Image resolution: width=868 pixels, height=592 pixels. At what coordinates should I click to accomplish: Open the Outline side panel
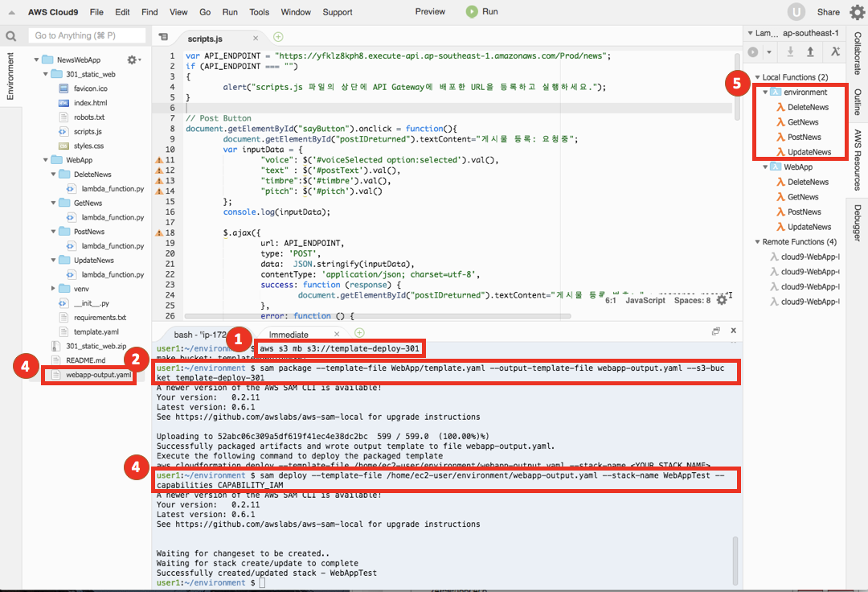click(858, 102)
